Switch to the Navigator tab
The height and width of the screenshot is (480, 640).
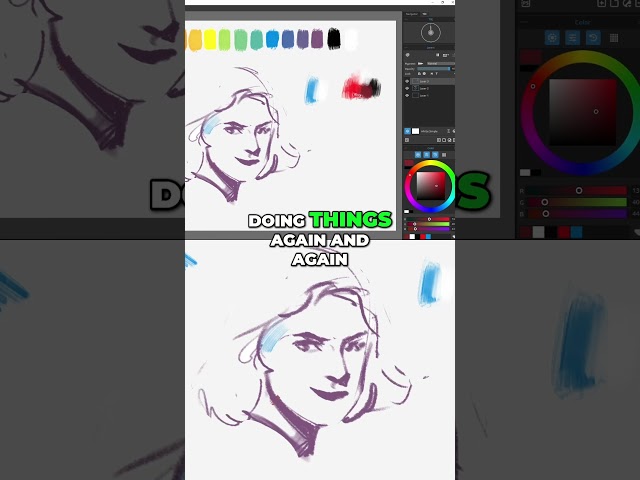pyautogui.click(x=411, y=14)
